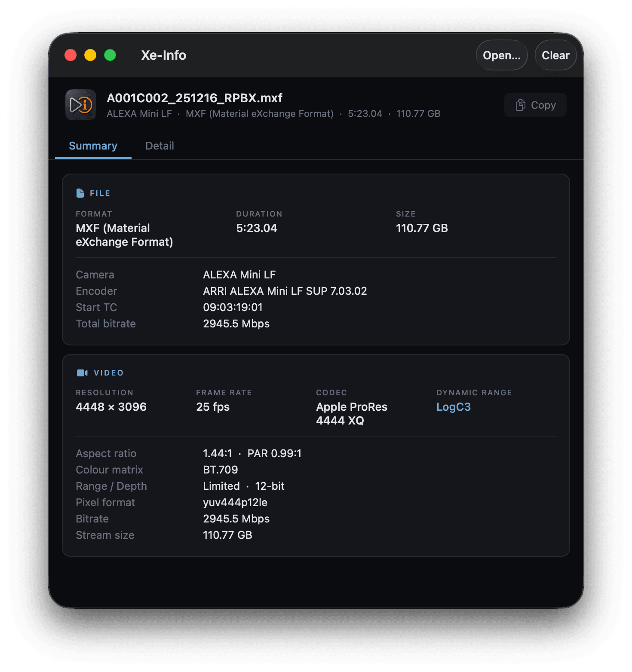The image size is (632, 672).
Task: Click the Camera value ALEXA Mini LF
Action: [x=239, y=275]
